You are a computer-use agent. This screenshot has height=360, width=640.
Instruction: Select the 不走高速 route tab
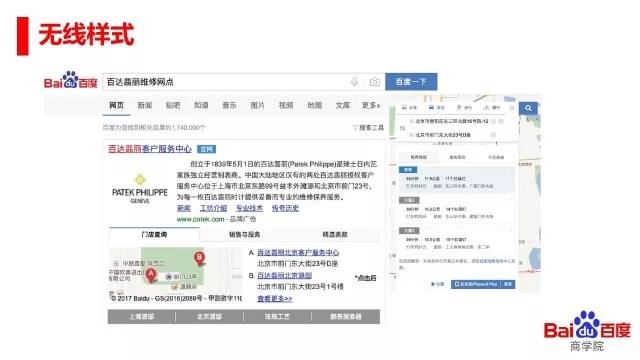click(x=496, y=157)
